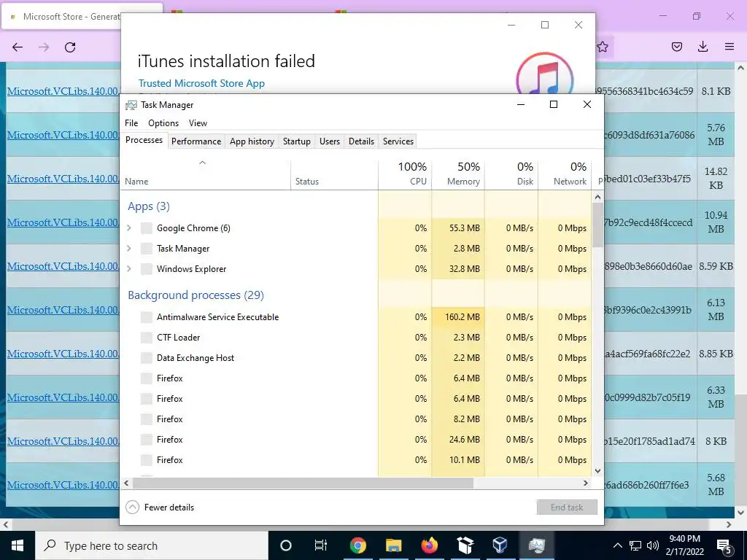747x560 pixels.
Task: Sort processes by Network column
Action: 565,175
